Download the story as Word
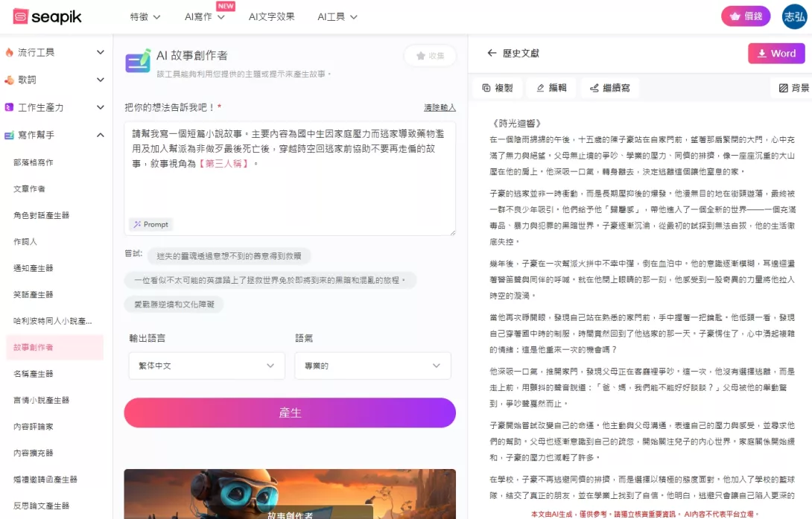The height and width of the screenshot is (519, 812). pos(776,54)
